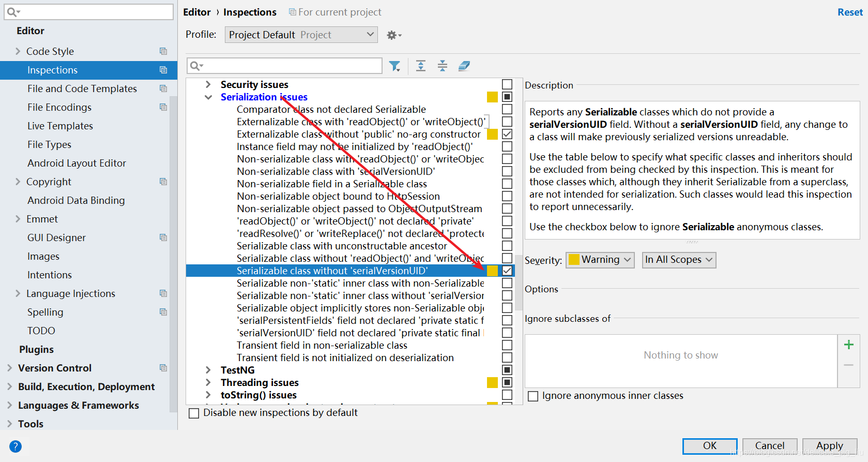Click project-level icon beside File and Code Templates
Screen dimensions: 868x462
(163, 88)
